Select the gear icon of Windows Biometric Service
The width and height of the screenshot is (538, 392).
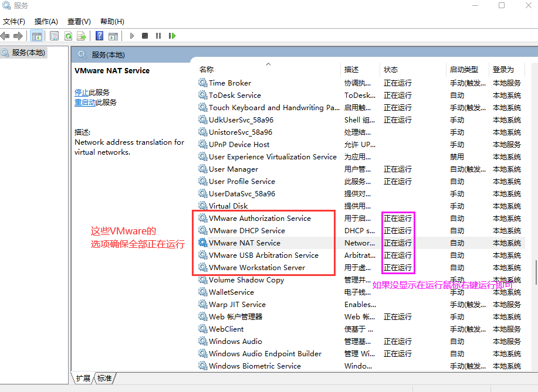[x=203, y=366]
